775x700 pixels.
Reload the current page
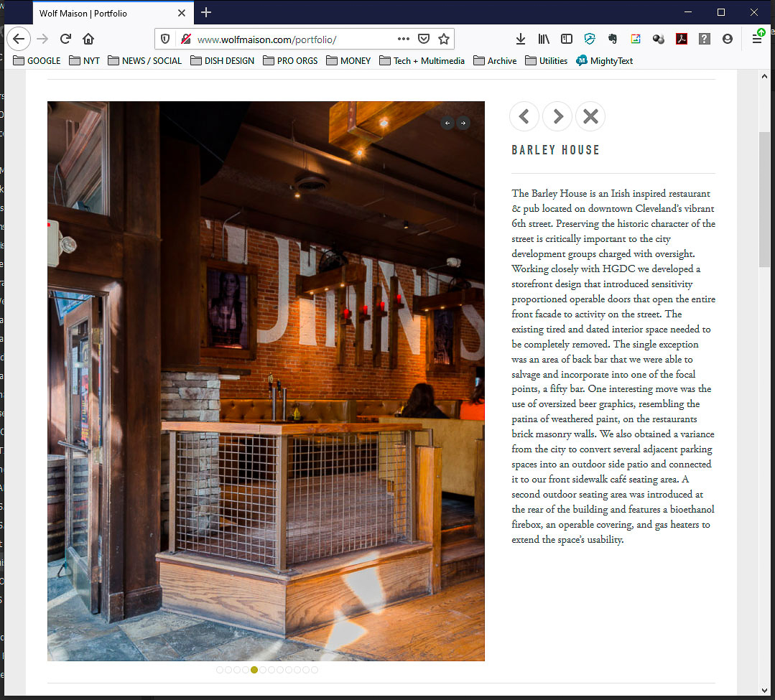[x=65, y=39]
